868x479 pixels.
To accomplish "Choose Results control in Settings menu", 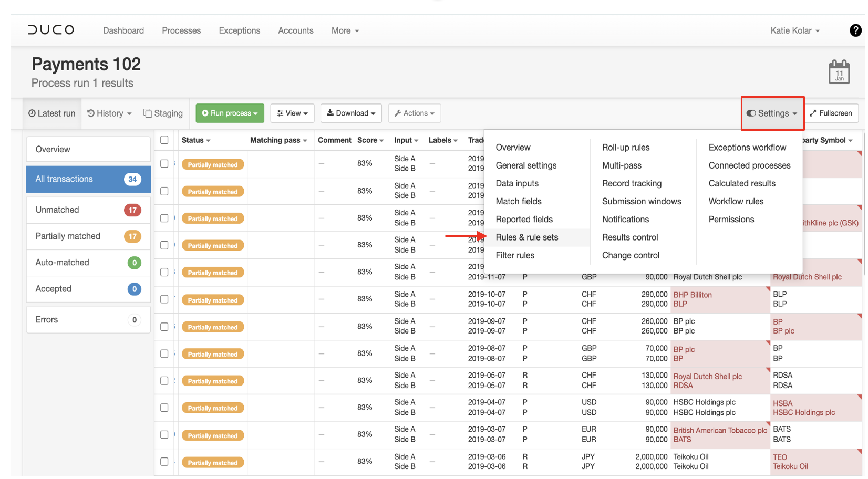I will tap(630, 237).
